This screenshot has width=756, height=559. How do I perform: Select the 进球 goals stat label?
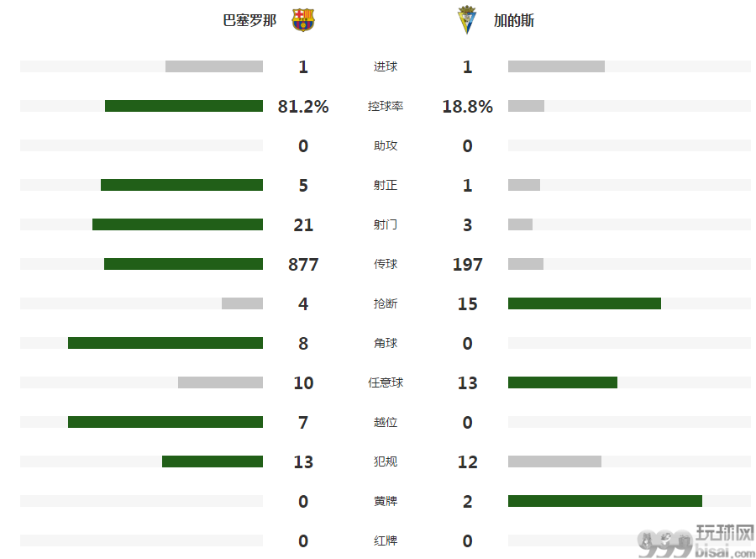386,66
